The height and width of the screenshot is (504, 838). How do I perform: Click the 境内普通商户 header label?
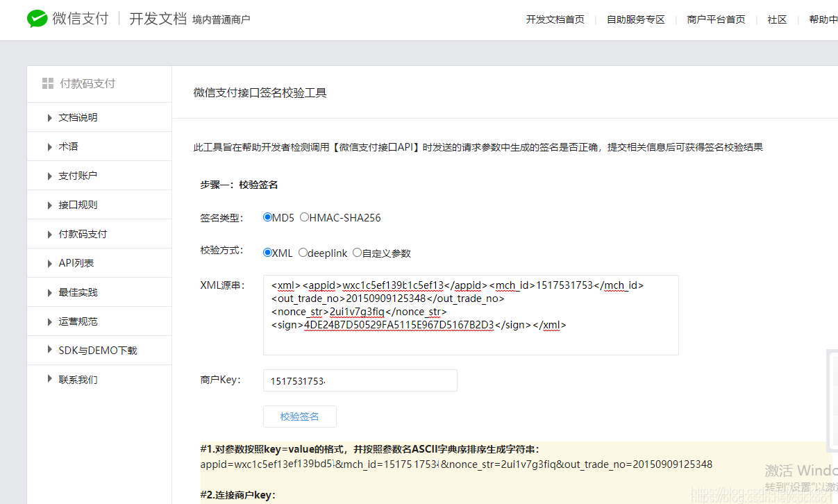pyautogui.click(x=221, y=19)
